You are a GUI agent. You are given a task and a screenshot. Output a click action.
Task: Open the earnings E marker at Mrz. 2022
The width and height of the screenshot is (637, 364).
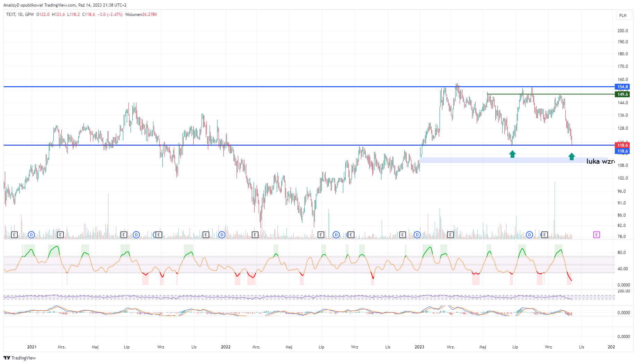click(x=255, y=235)
